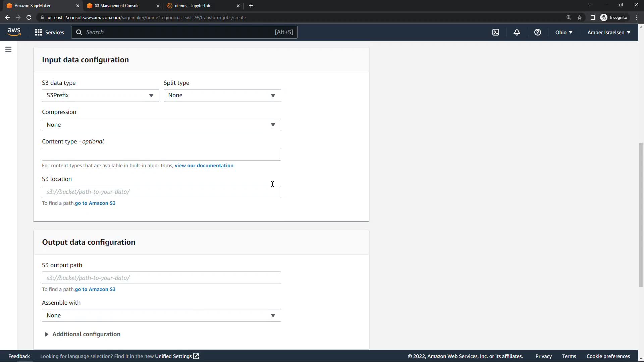This screenshot has height=362, width=644.
Task: Open the Services grid menu
Action: [x=49, y=32]
